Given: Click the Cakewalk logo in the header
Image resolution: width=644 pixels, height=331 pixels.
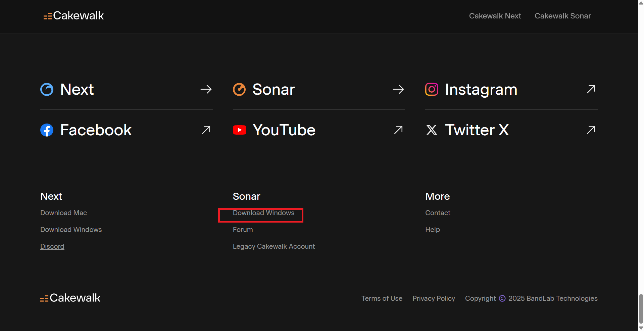Looking at the screenshot, I should (x=73, y=16).
